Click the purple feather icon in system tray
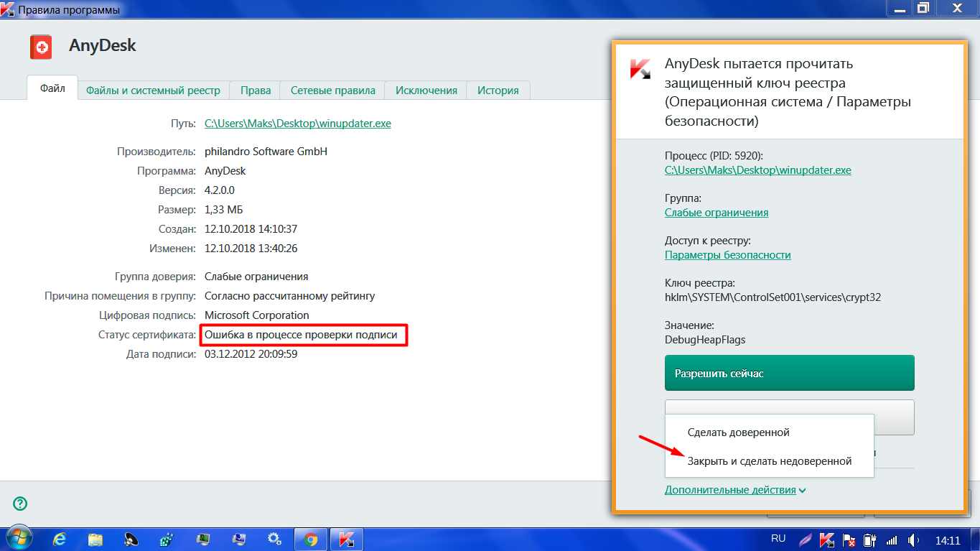This screenshot has width=980, height=551. [x=806, y=539]
